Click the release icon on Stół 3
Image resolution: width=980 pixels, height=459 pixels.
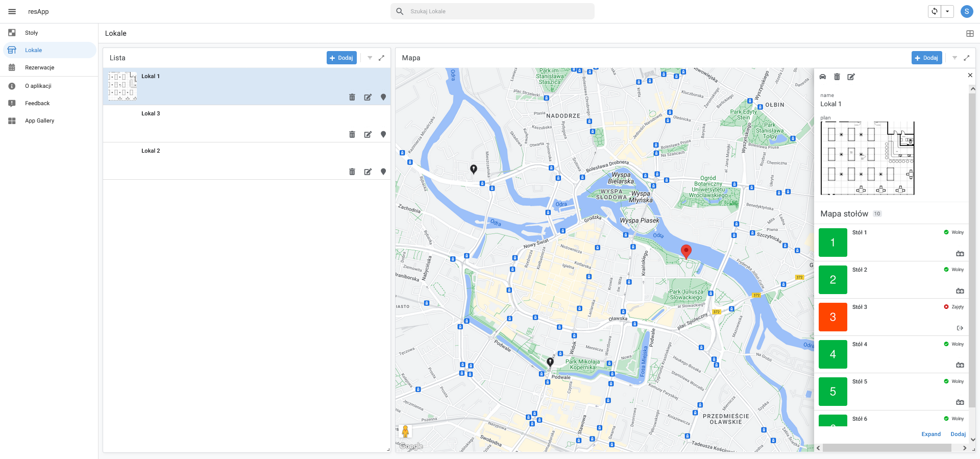[x=960, y=328]
